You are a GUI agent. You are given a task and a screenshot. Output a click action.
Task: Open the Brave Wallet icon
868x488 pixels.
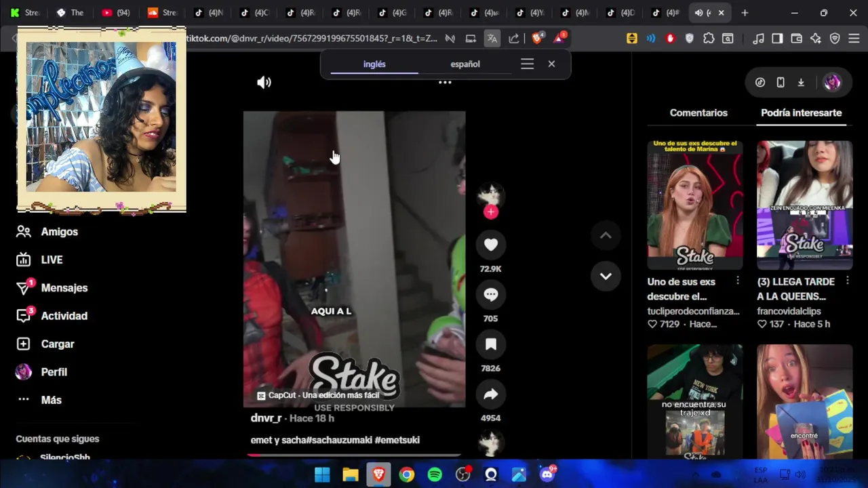797,39
